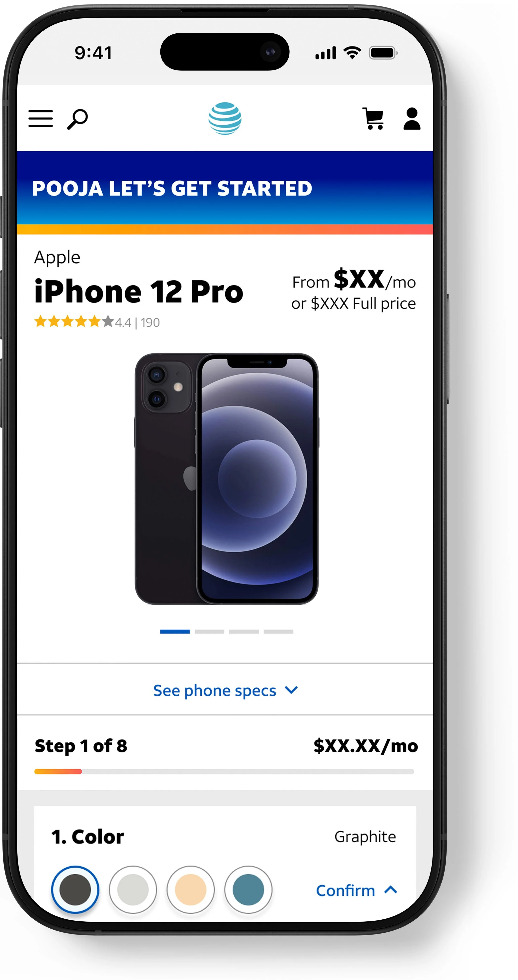Open the 4.4 star rating reviews

[x=97, y=322]
